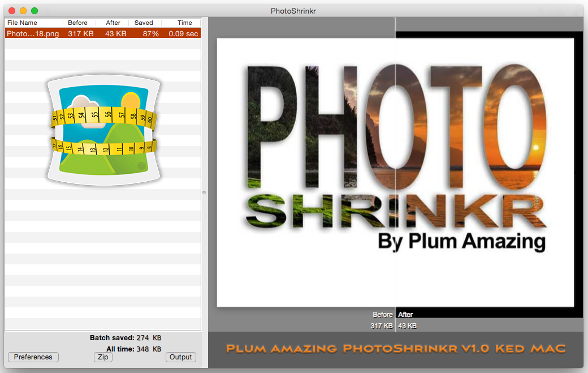Screen dimensions: 588x373
Task: Click the PhotoShrinkr window title
Action: (293, 11)
